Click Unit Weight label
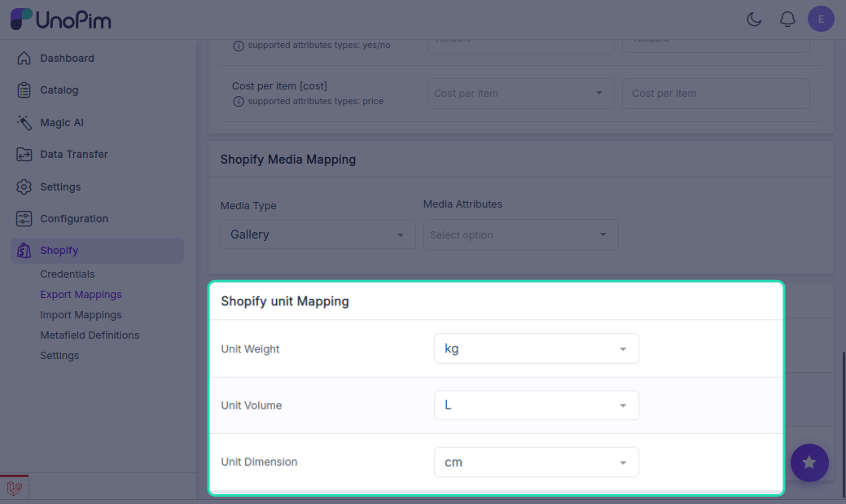The image size is (846, 504). tap(250, 349)
